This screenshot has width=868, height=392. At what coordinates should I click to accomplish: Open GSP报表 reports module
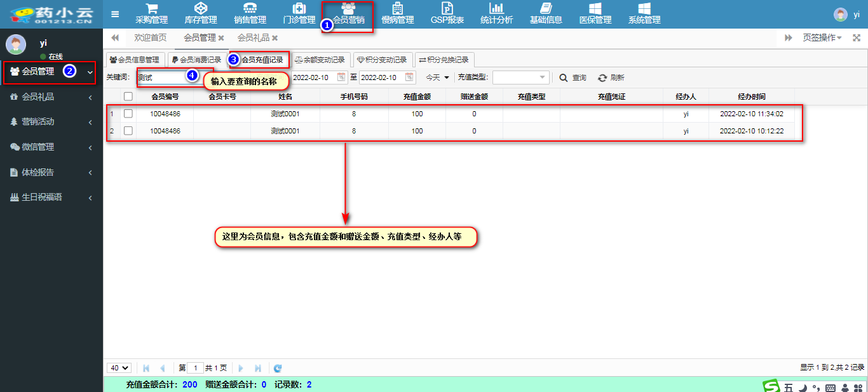click(x=447, y=14)
